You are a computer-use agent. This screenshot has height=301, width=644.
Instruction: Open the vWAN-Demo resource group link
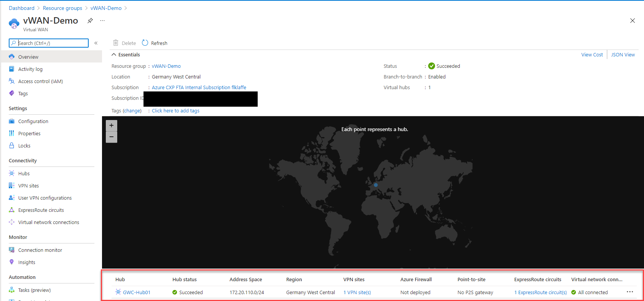(166, 66)
